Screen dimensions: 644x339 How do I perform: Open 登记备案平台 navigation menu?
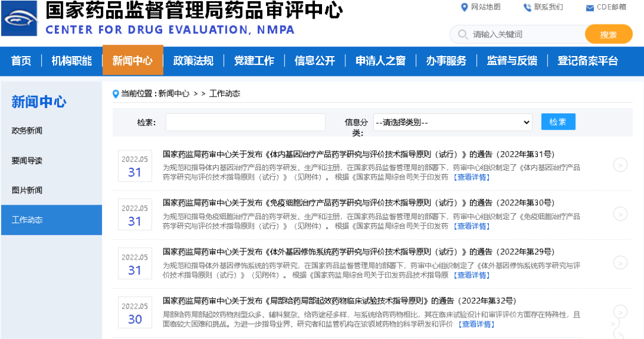[x=587, y=61]
